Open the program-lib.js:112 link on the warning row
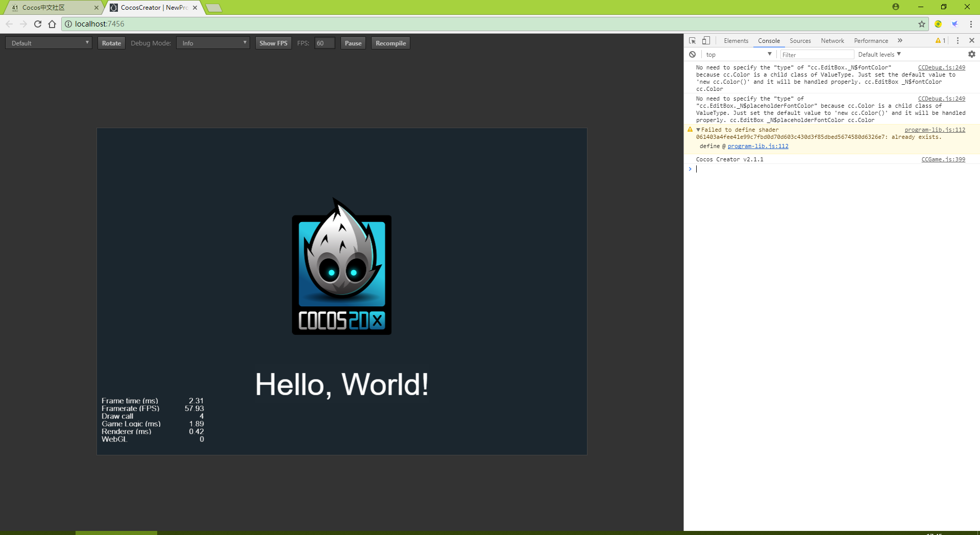 click(x=935, y=130)
